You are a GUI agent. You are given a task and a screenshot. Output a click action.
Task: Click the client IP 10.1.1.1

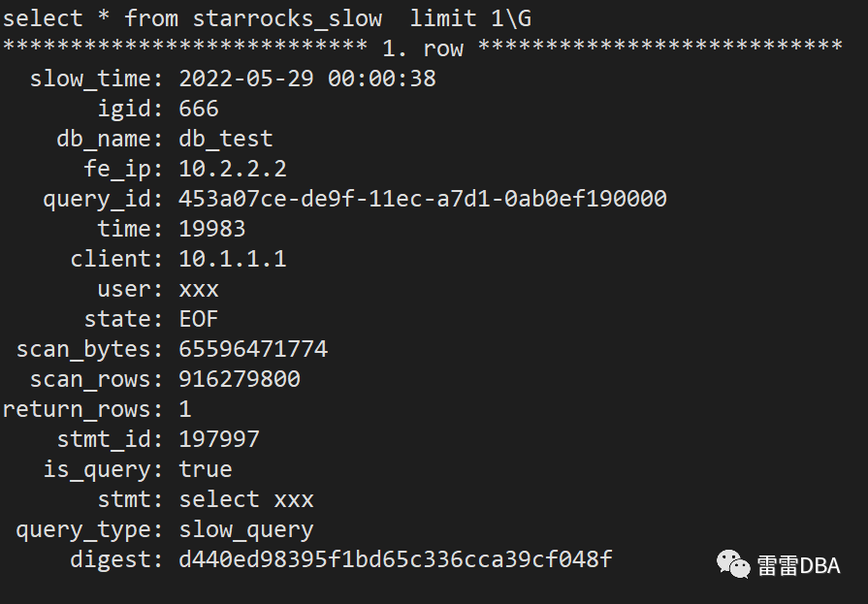tap(233, 259)
